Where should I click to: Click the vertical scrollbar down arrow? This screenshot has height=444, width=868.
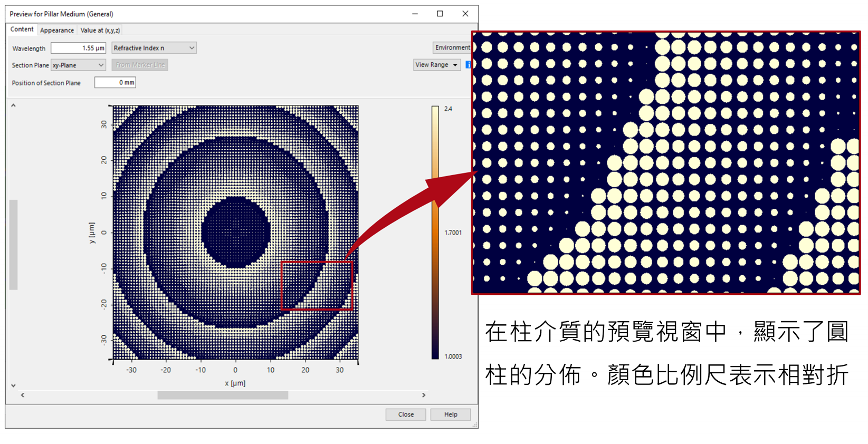coord(14,385)
